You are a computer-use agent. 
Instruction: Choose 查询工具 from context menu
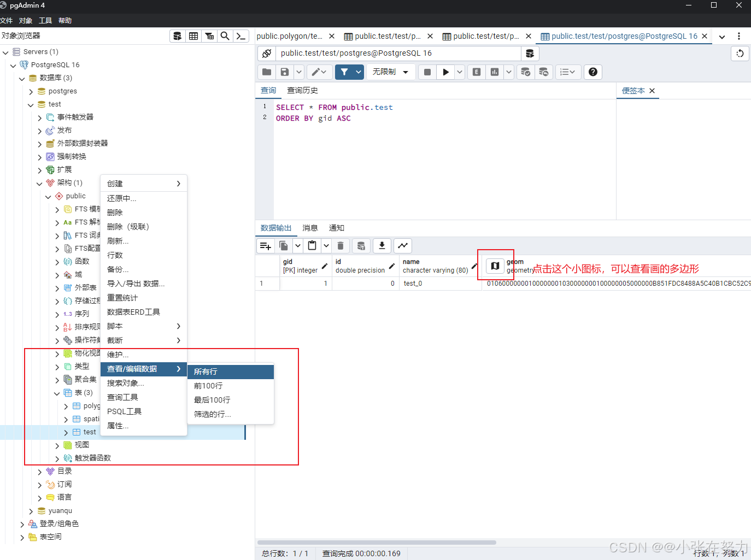pos(144,397)
